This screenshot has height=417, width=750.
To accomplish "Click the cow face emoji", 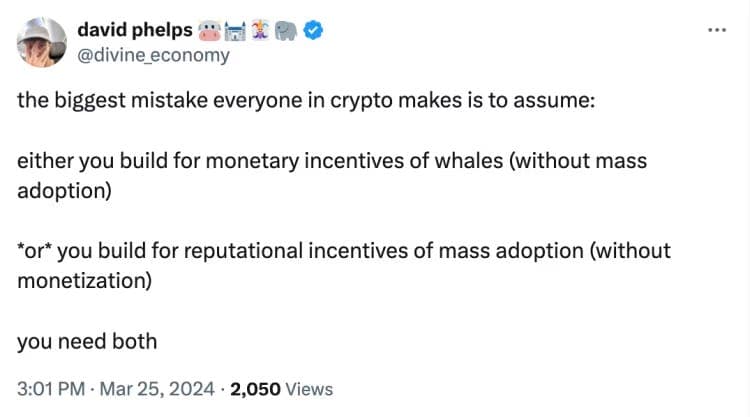I will pos(209,31).
